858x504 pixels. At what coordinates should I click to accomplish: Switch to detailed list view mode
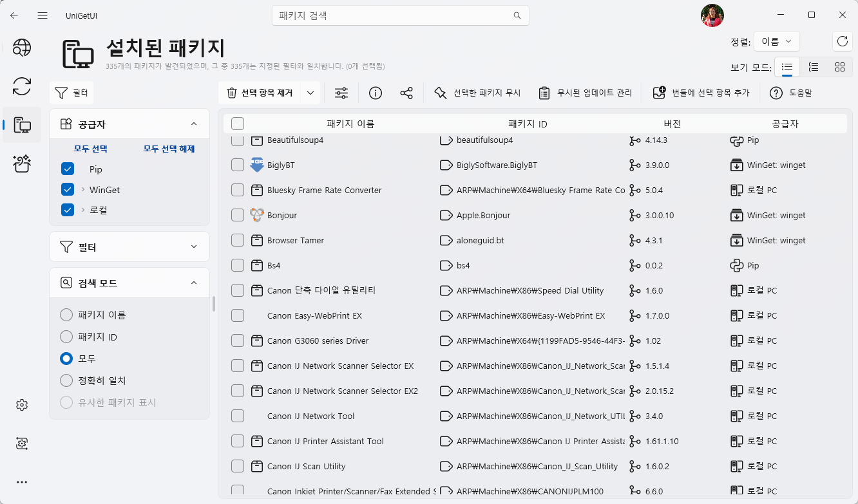[x=814, y=67]
